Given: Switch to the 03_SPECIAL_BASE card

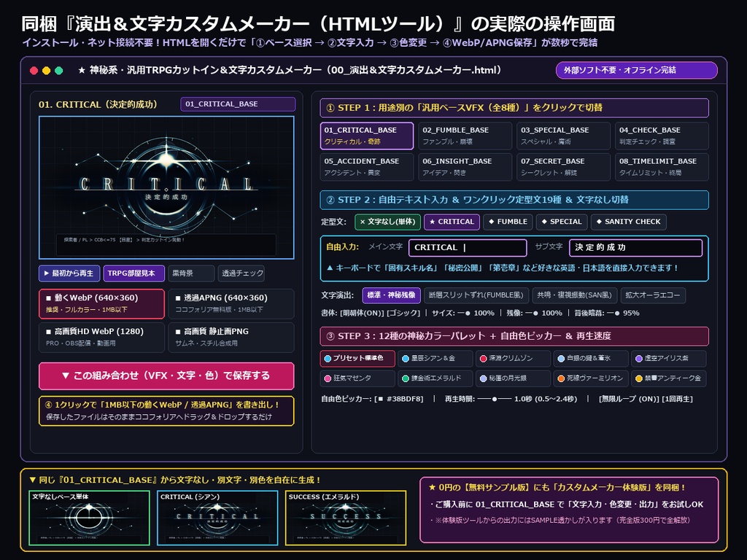Looking at the screenshot, I should pyautogui.click(x=564, y=135).
